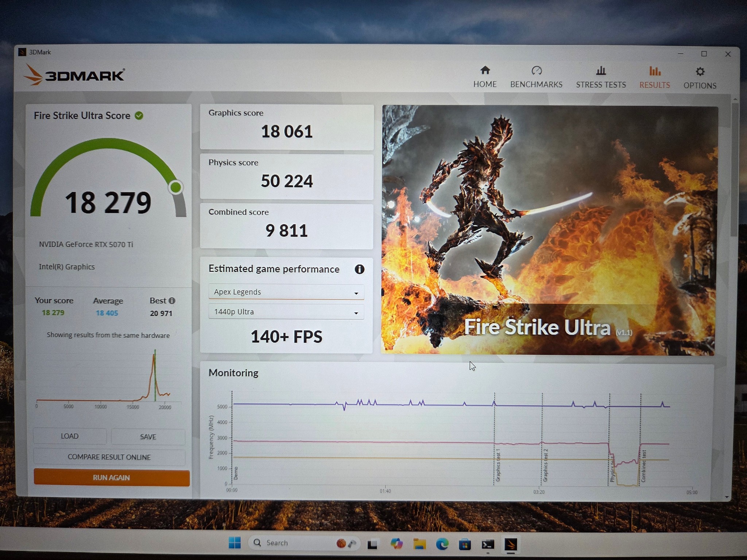Click the Fire Strike Ultra preview image

pyautogui.click(x=549, y=230)
